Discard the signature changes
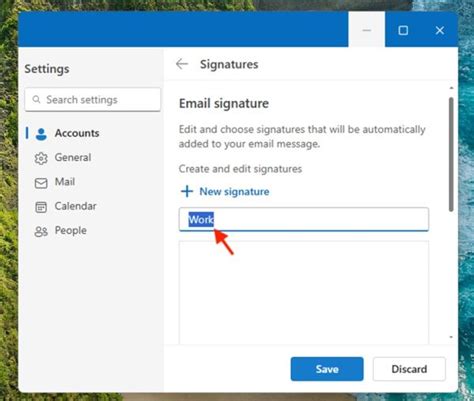Screen dimensions: 474x401 (x=409, y=369)
